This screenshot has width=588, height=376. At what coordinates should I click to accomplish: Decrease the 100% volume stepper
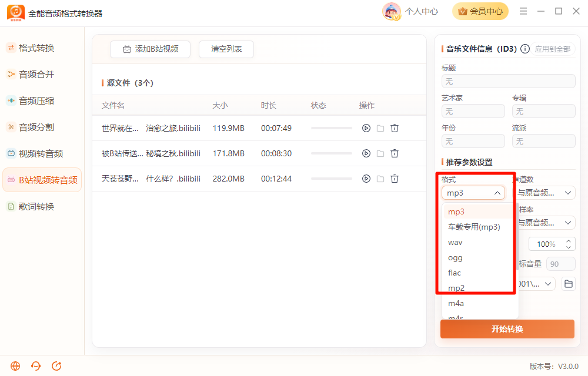pos(569,247)
